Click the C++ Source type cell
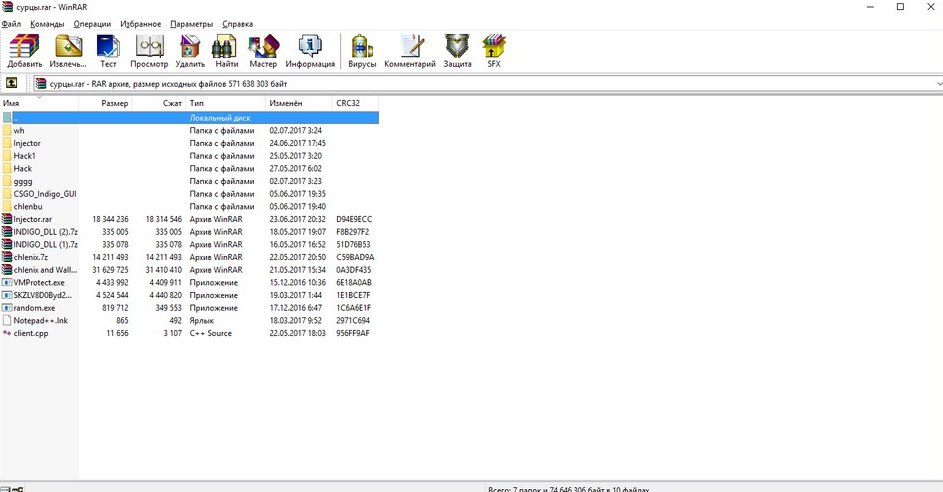Screen dimensions: 943x492 coord(210,333)
